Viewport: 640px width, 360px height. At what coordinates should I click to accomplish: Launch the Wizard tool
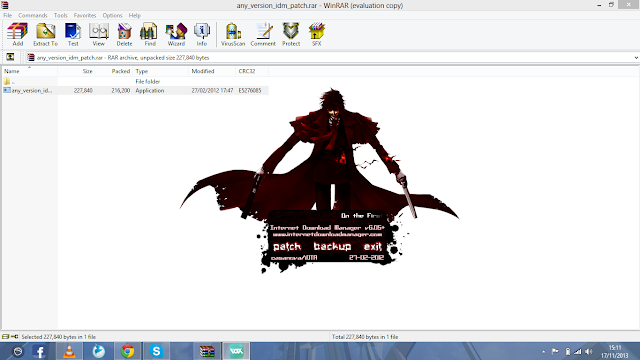pyautogui.click(x=176, y=35)
